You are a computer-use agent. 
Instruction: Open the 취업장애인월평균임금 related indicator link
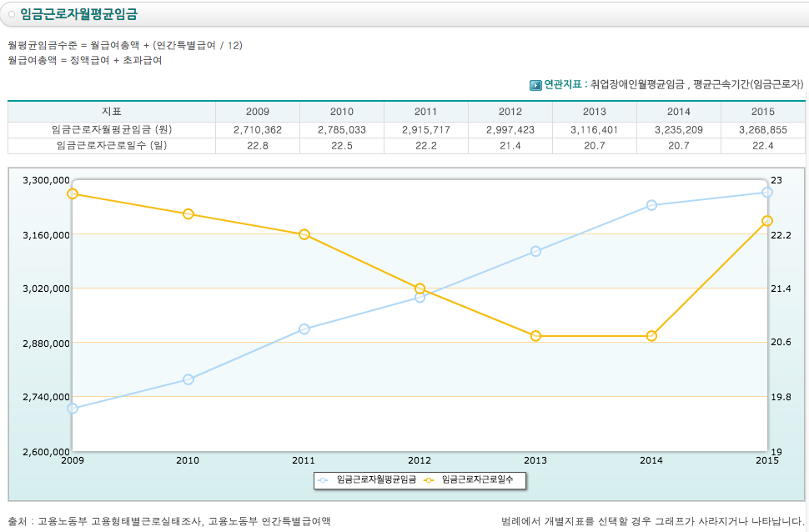(637, 84)
